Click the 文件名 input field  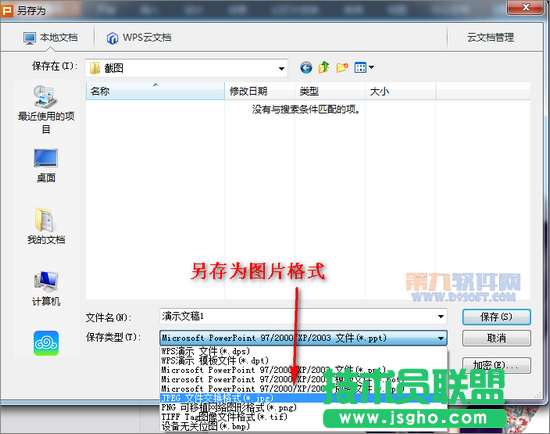[303, 316]
